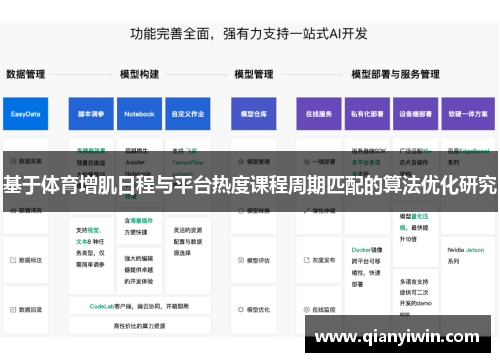The width and height of the screenshot is (500, 362).
Task: Select the 私有化部署 box
Action: (x=367, y=114)
